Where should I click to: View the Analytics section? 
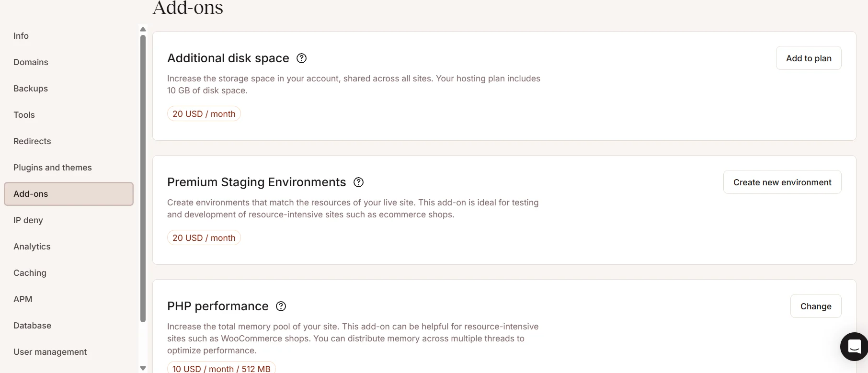click(32, 246)
